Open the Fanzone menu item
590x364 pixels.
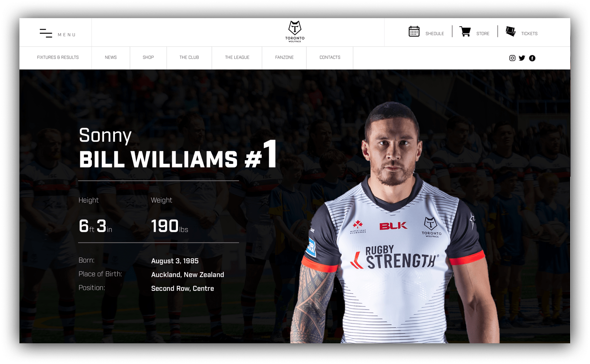click(284, 57)
